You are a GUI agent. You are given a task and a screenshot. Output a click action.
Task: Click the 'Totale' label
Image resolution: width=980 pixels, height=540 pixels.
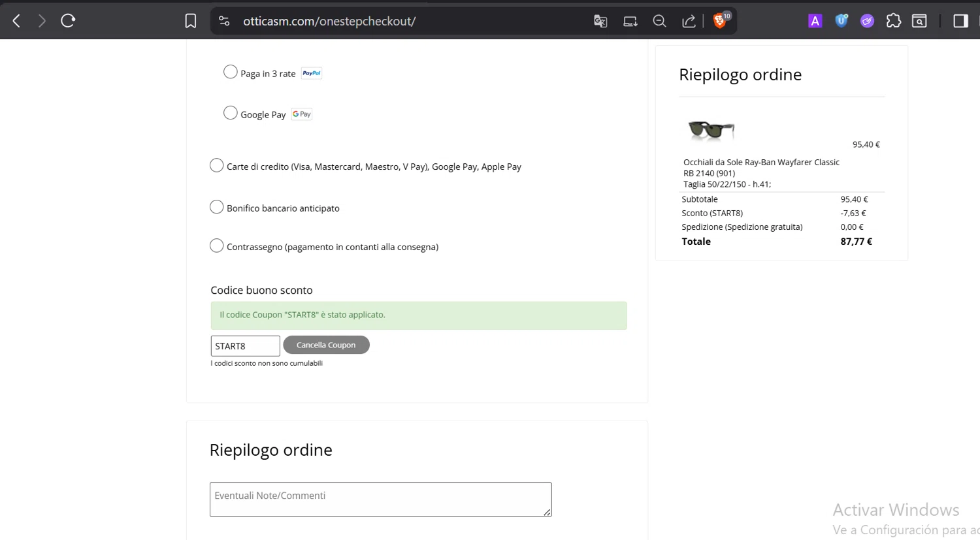point(696,242)
